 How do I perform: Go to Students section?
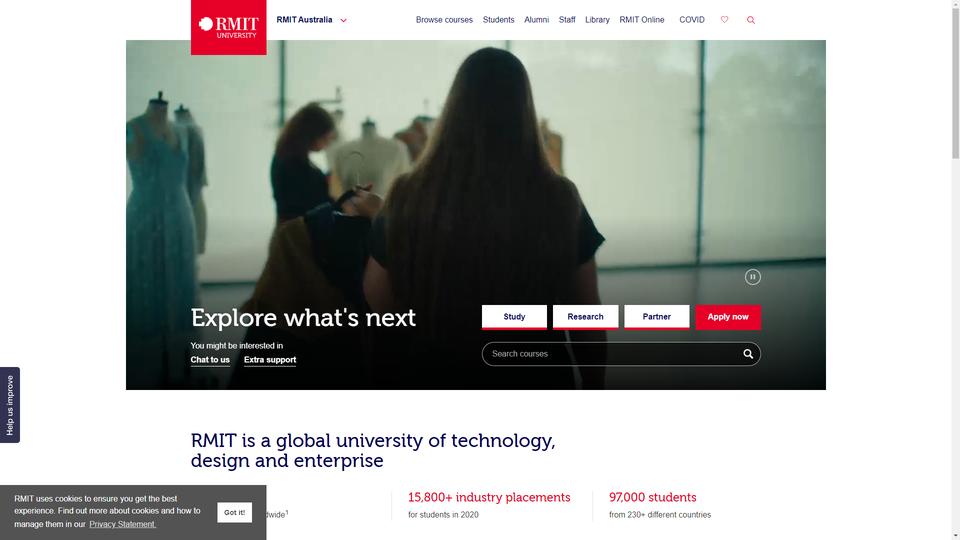pyautogui.click(x=498, y=20)
